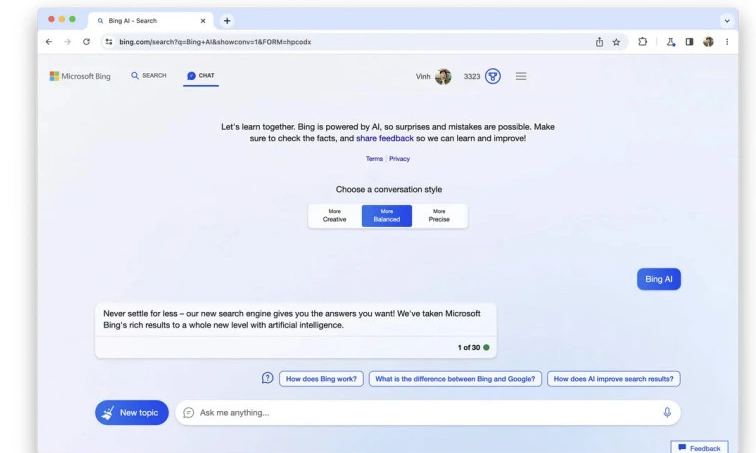Open Chrome profile avatar in toolbar
The width and height of the screenshot is (756, 453).
pos(708,42)
